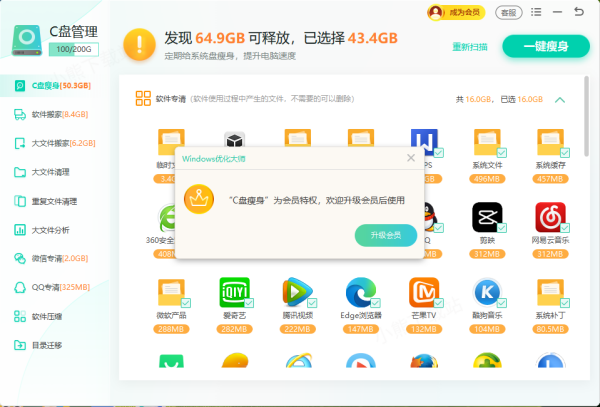Click the Edge浏览器 app icon
The image size is (600, 407).
click(361, 293)
